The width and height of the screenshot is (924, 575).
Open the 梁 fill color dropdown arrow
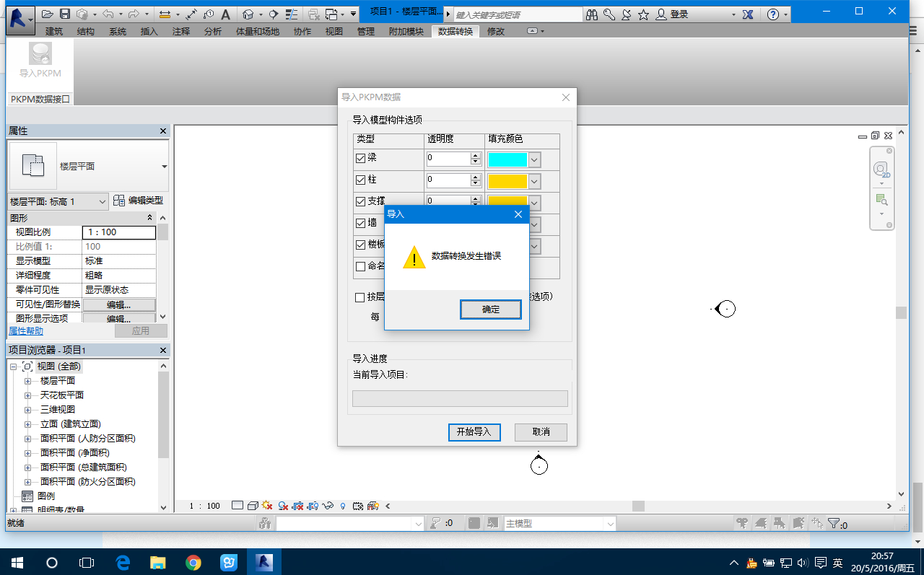click(534, 159)
